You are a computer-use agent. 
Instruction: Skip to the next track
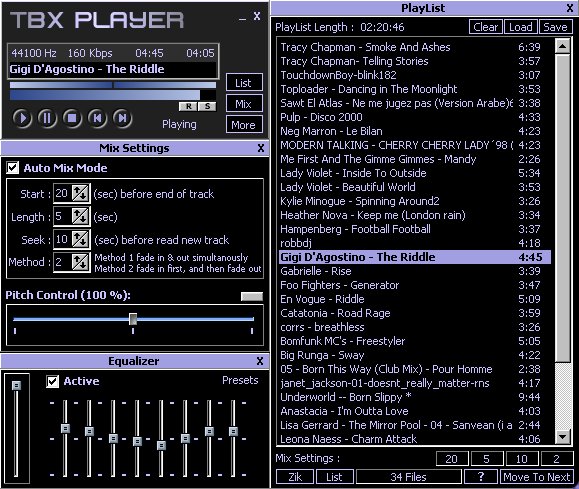pyautogui.click(x=122, y=118)
